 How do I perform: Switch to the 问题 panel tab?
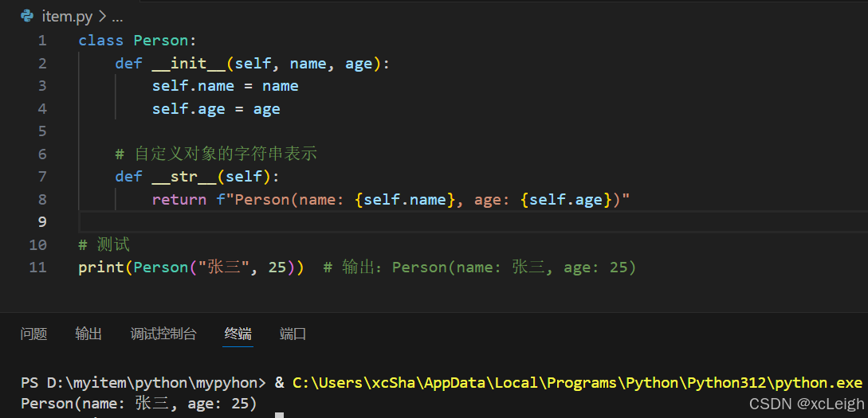[x=33, y=334]
